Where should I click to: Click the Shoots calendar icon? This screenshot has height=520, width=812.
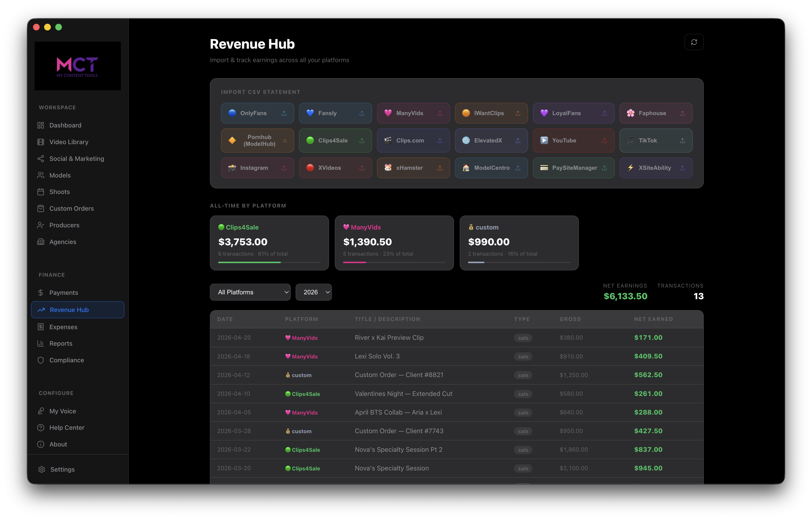(41, 192)
